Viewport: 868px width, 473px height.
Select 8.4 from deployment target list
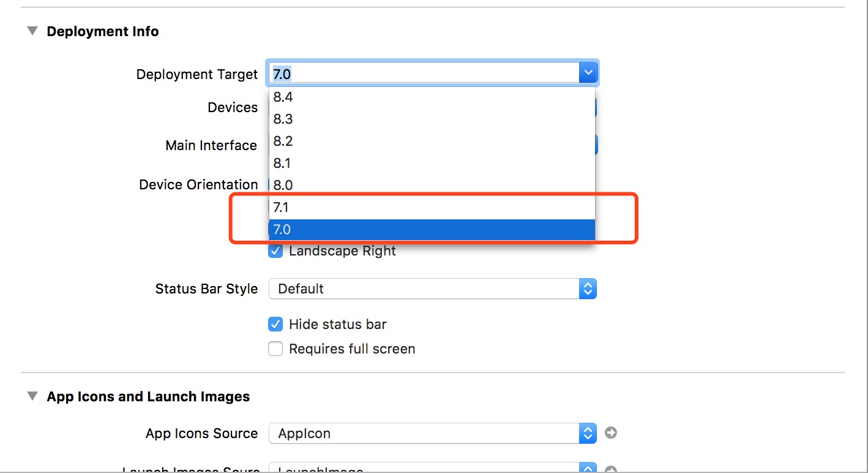coord(432,97)
